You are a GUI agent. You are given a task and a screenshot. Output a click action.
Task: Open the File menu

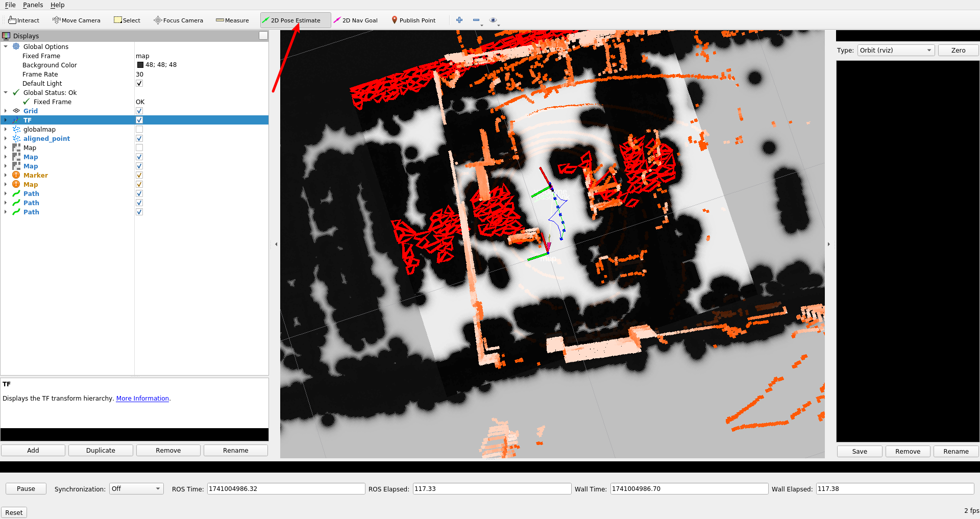click(10, 5)
